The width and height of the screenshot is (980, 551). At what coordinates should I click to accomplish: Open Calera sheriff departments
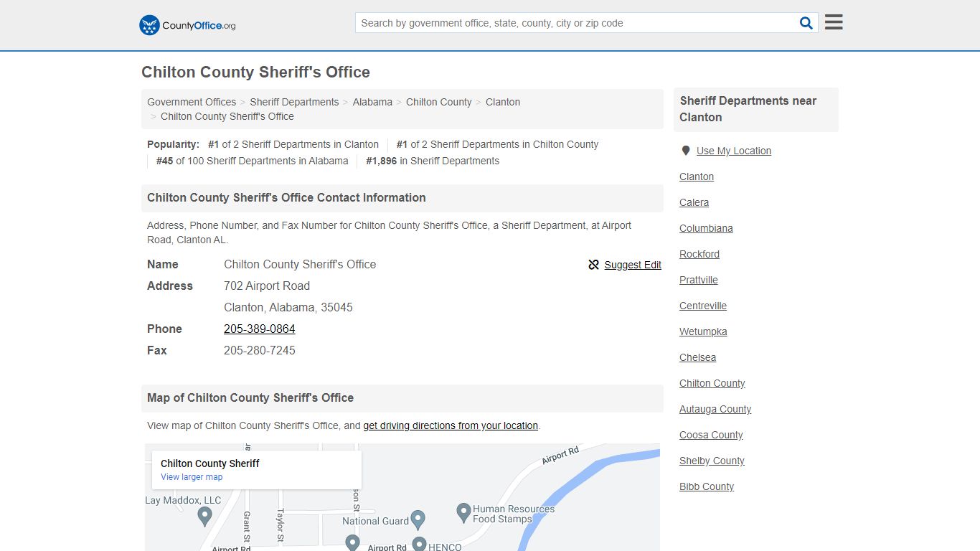(694, 202)
